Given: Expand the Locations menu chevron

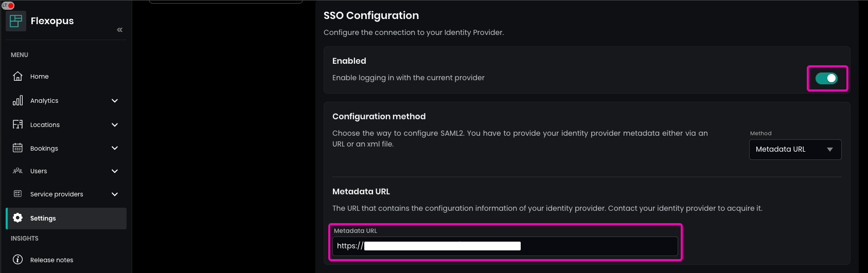Looking at the screenshot, I should point(115,125).
